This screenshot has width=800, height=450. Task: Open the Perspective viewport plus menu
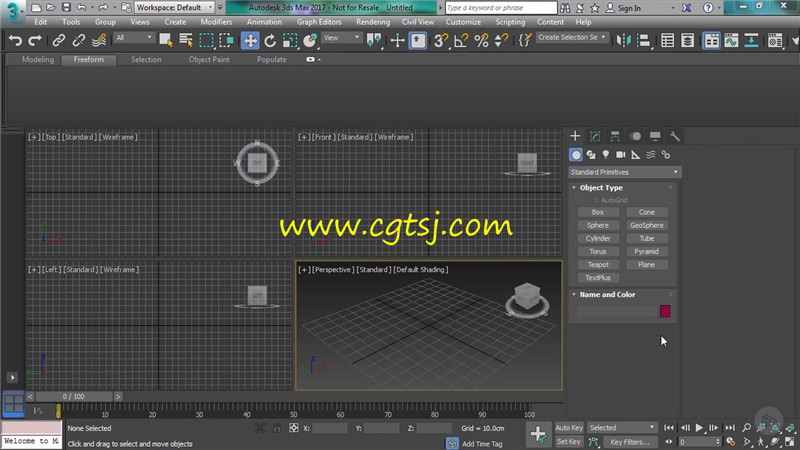304,269
